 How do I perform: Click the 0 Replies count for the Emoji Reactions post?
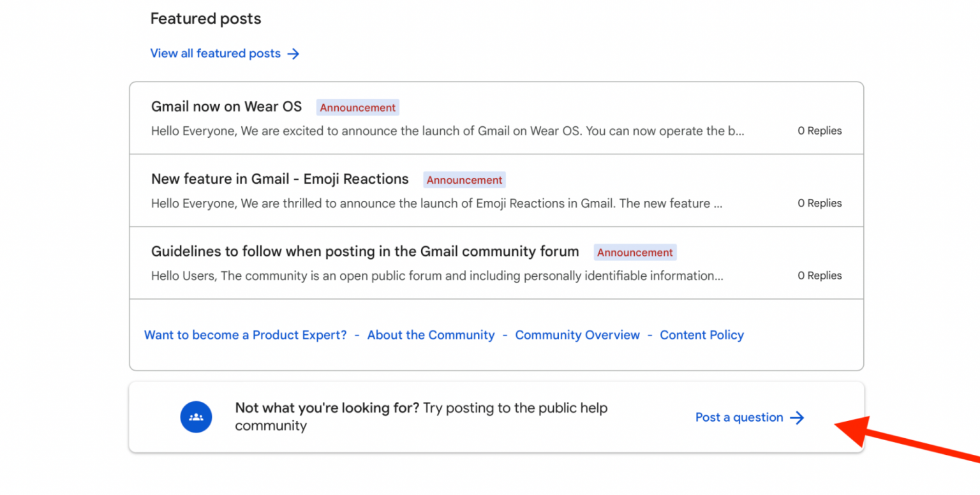pyautogui.click(x=819, y=203)
